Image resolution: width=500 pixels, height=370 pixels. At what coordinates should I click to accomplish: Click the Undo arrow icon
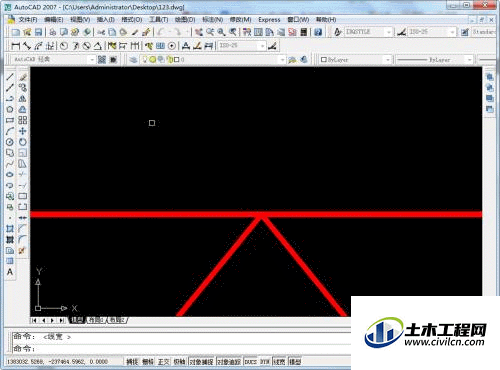161,32
